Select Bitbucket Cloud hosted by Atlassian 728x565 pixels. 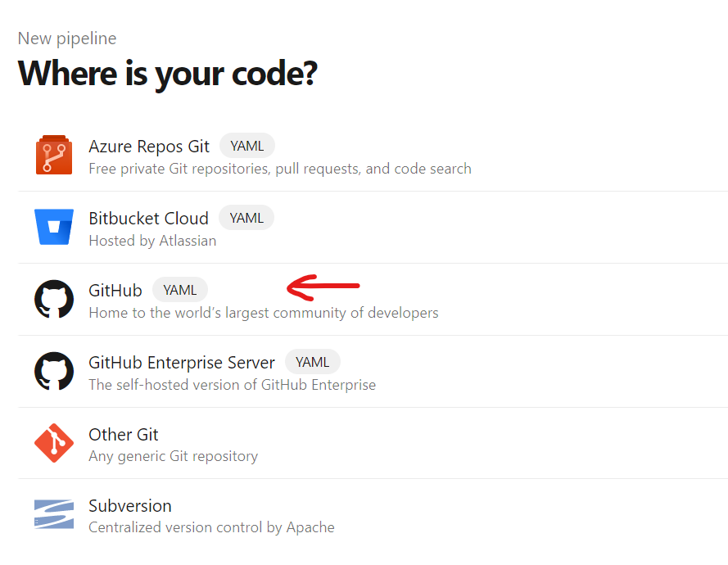click(148, 219)
